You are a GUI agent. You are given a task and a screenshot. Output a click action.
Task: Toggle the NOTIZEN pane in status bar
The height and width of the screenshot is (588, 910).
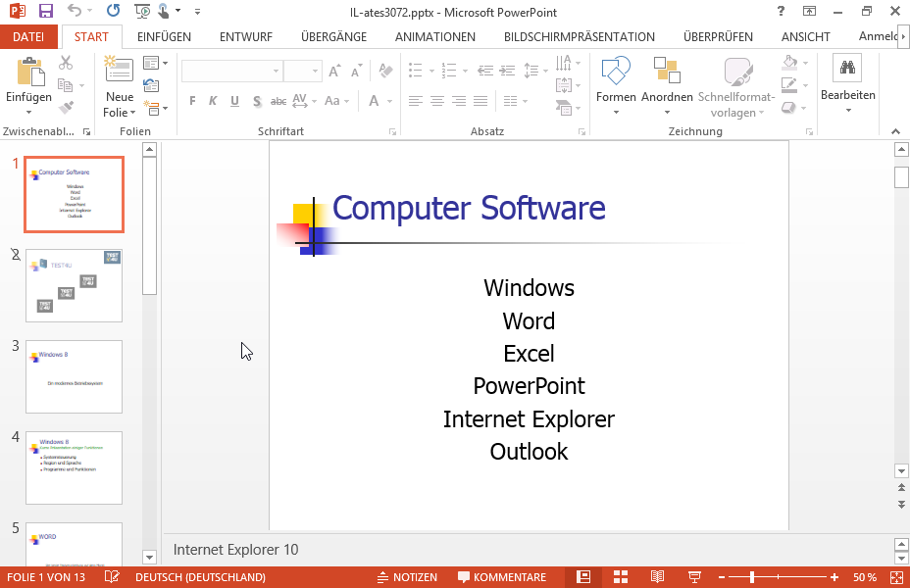[x=407, y=577]
